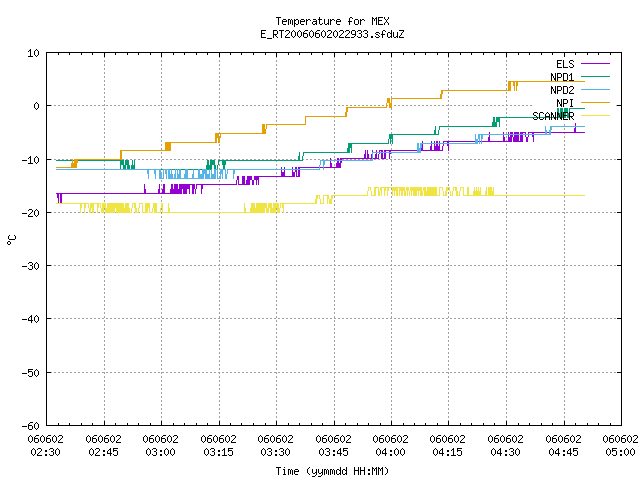The image size is (640, 480).
Task: Click the SCANNER legend label
Action: coord(553,116)
